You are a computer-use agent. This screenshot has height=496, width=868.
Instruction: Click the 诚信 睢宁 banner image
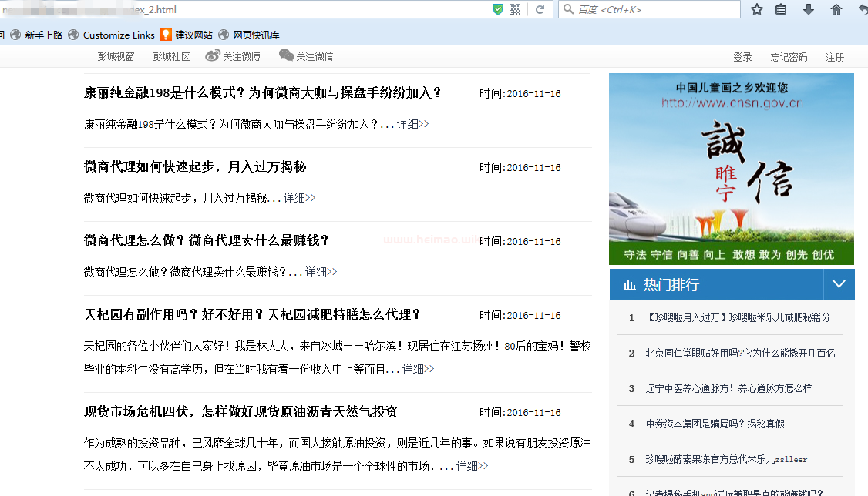point(732,169)
